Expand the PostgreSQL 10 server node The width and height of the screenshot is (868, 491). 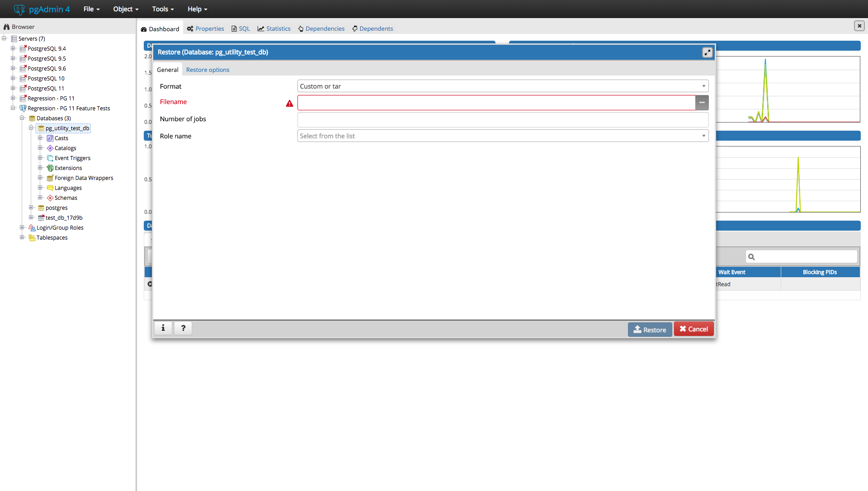pos(13,78)
